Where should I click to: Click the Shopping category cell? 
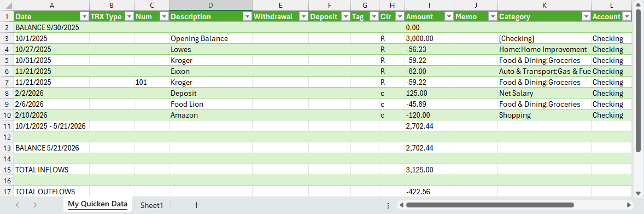point(544,115)
